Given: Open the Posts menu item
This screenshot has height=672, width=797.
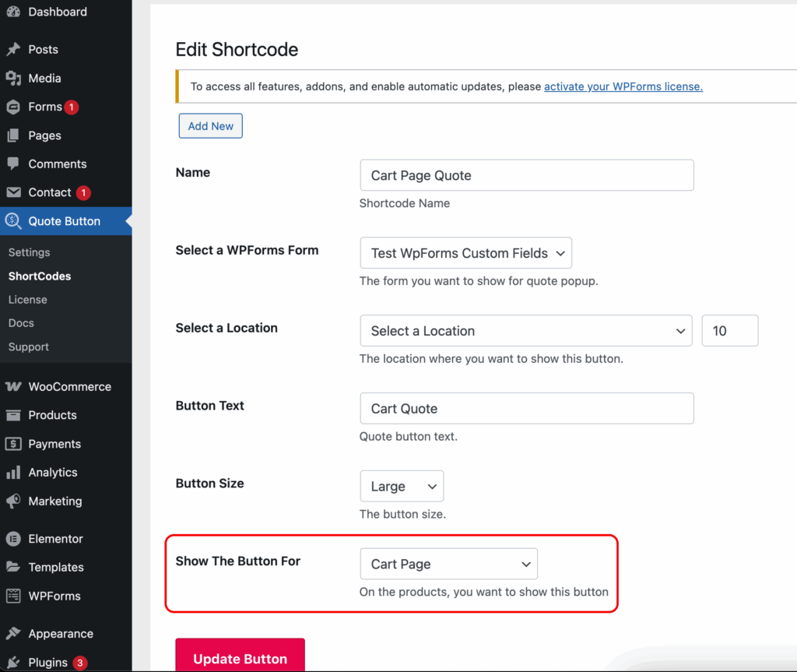Looking at the screenshot, I should (66, 49).
